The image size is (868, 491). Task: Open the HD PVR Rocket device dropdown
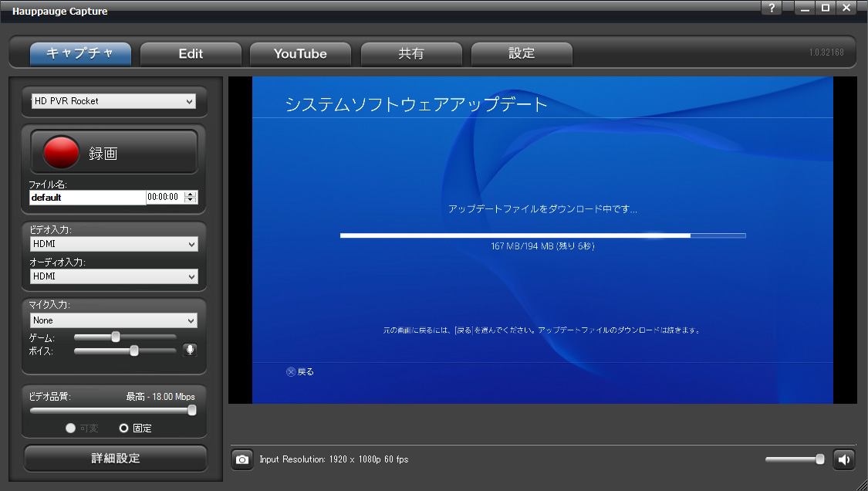tap(113, 101)
